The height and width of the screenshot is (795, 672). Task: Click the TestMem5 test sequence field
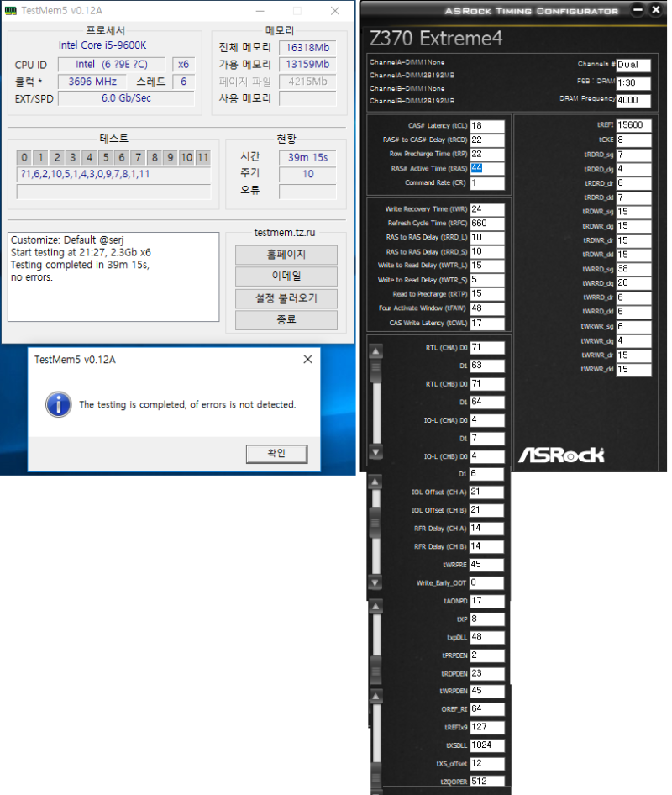(x=113, y=175)
